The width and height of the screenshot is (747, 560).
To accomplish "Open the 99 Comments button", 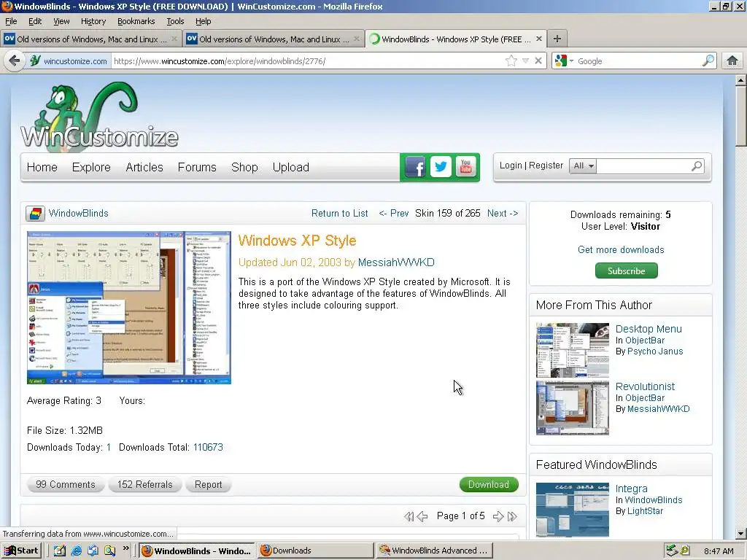I will [66, 484].
